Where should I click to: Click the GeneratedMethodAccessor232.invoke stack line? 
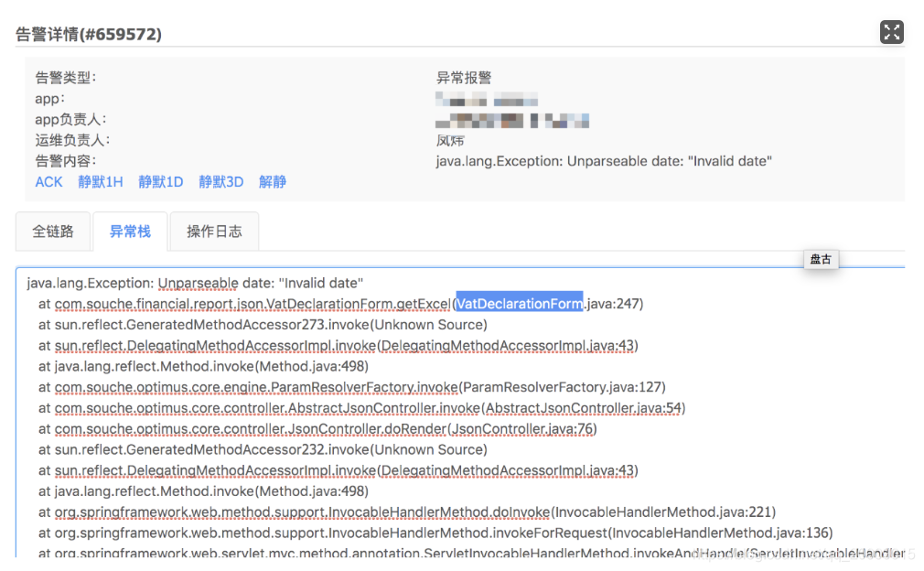(263, 449)
